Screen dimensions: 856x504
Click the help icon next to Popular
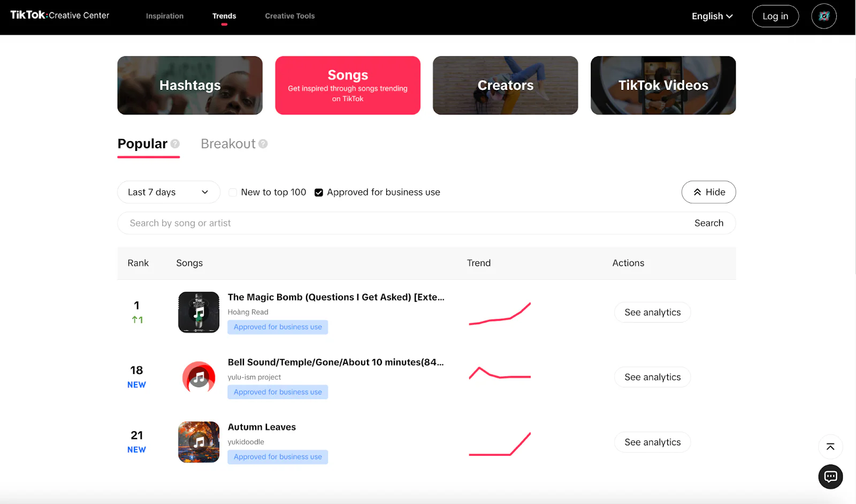click(x=175, y=144)
